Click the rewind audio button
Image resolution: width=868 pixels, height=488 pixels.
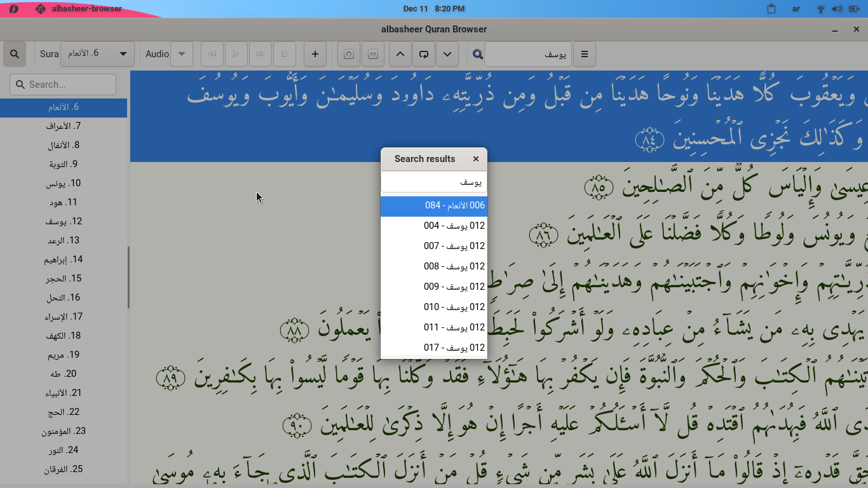212,54
